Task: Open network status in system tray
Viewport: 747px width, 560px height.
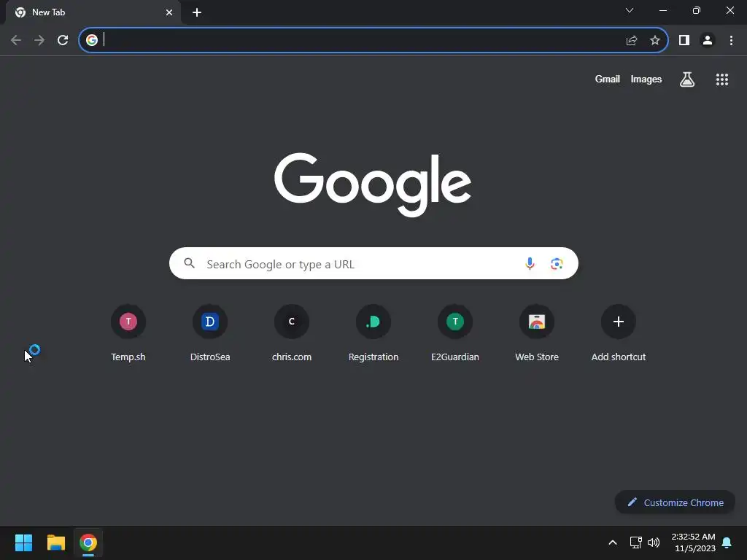Action: tap(636, 542)
